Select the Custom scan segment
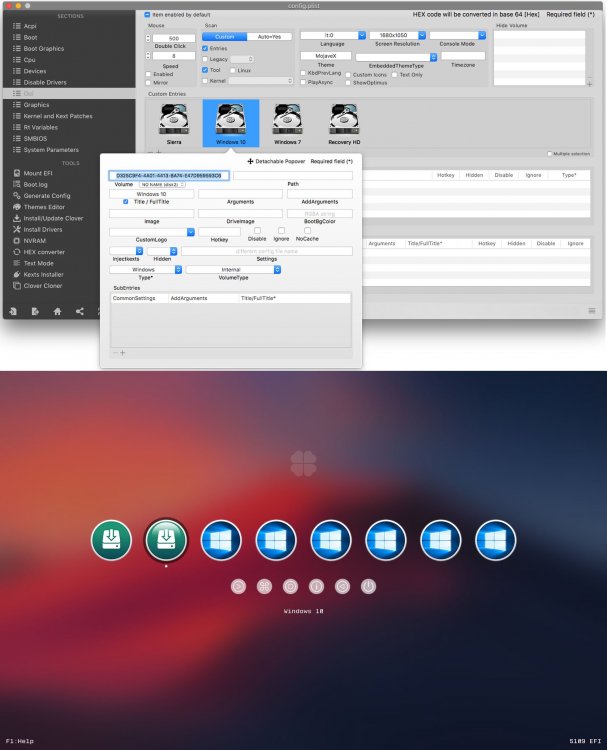This screenshot has height=750, width=607. (x=224, y=37)
